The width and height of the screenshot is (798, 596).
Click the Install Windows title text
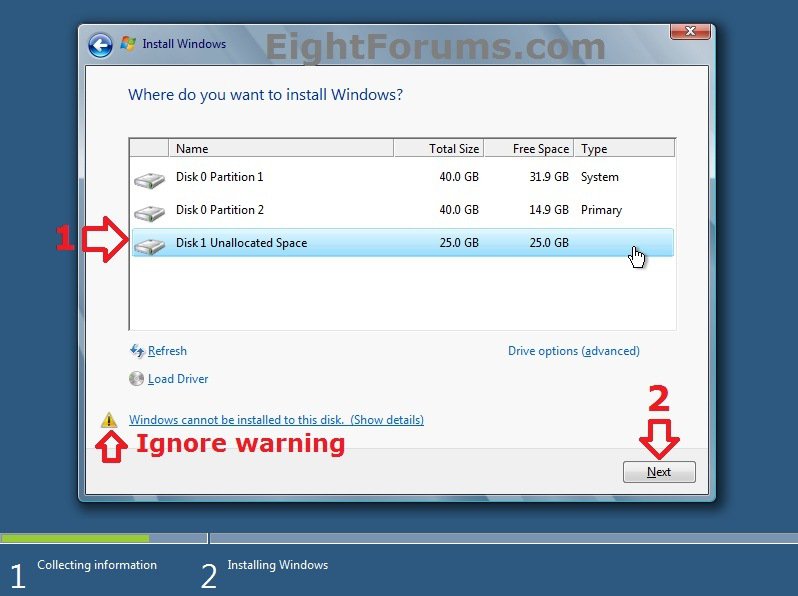click(184, 44)
